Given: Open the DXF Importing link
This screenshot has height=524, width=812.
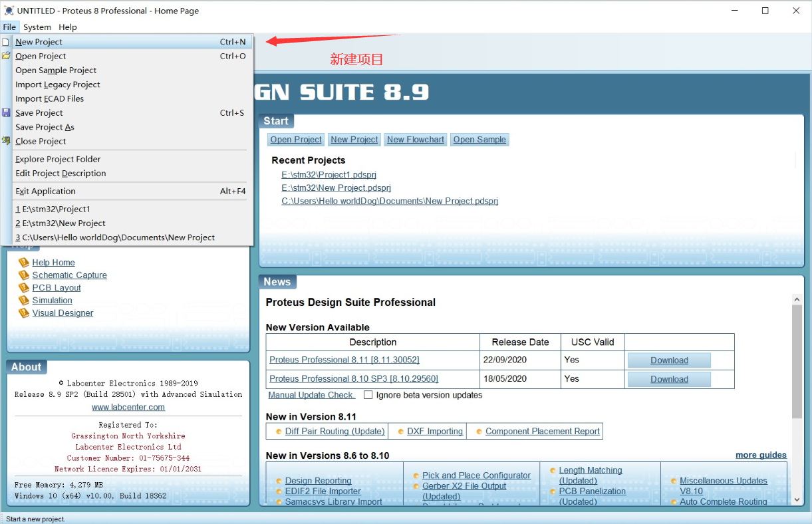Looking at the screenshot, I should pyautogui.click(x=435, y=432).
